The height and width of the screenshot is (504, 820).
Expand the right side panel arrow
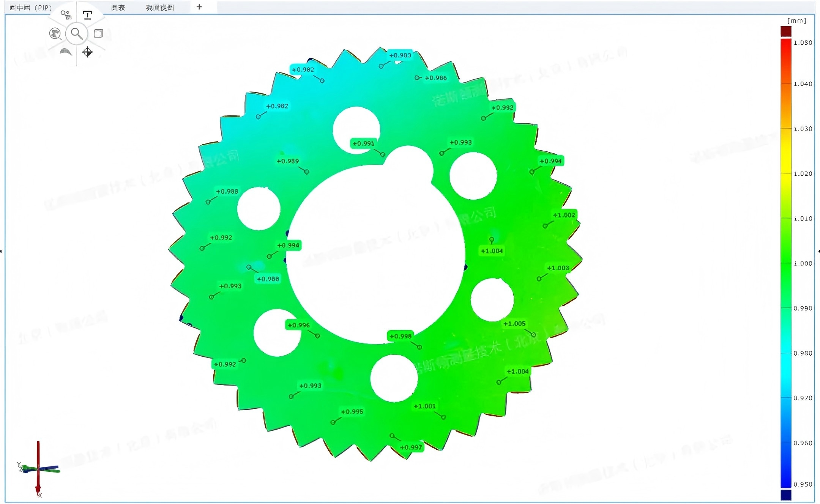[818, 251]
